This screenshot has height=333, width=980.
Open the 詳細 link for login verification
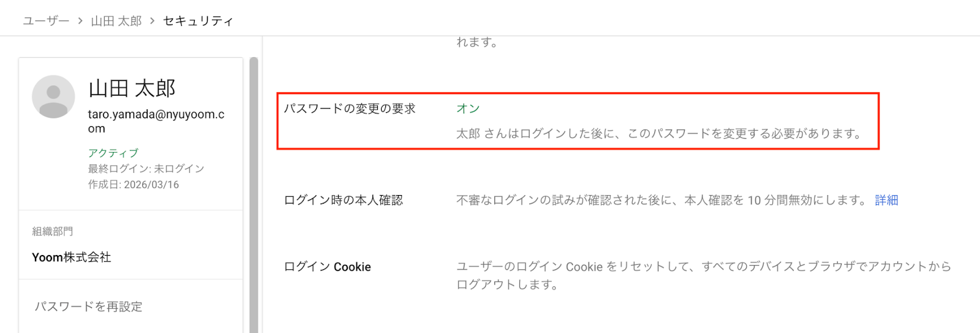(x=886, y=200)
